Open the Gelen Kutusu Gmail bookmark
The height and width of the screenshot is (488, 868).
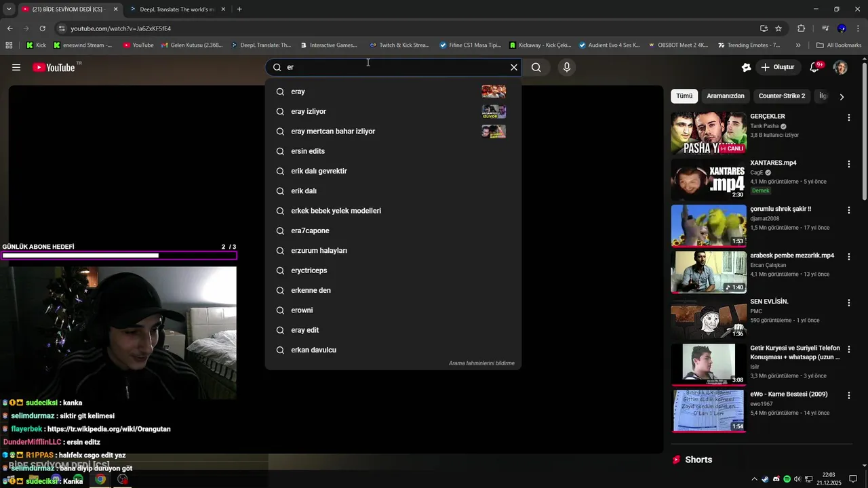[x=191, y=45]
